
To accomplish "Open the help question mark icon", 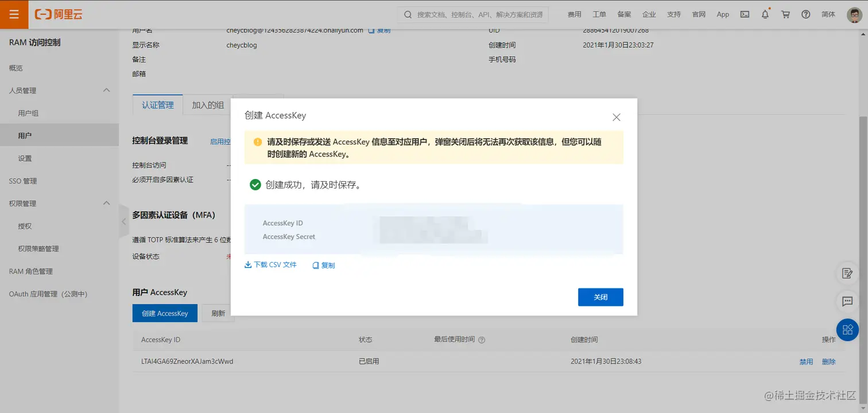I will (805, 14).
